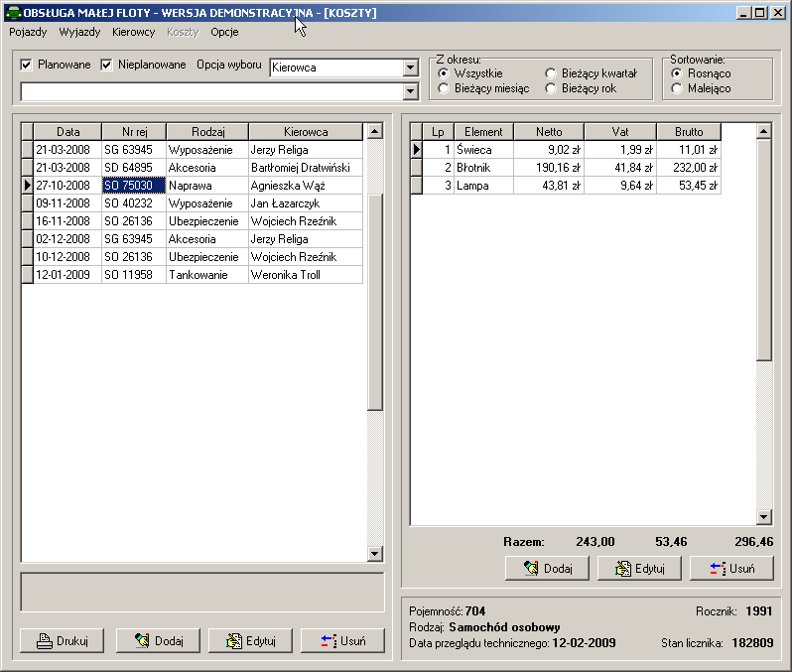Select the row dated 16-11-2008
Screen dimensions: 792x672
click(192, 221)
